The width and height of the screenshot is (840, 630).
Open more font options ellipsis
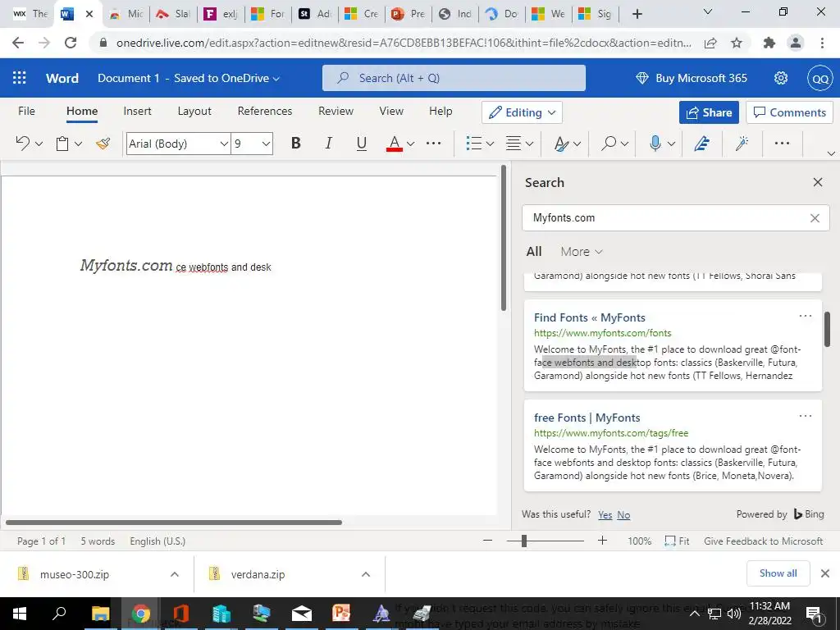click(433, 143)
